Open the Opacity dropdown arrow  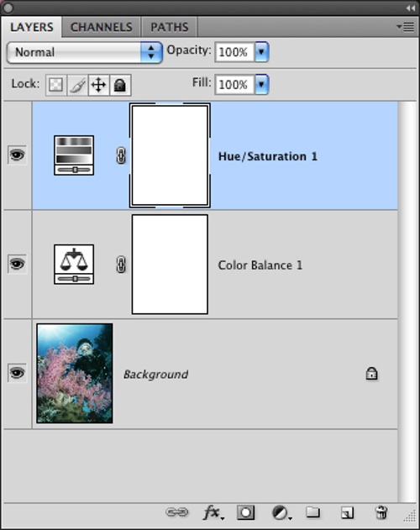[262, 52]
